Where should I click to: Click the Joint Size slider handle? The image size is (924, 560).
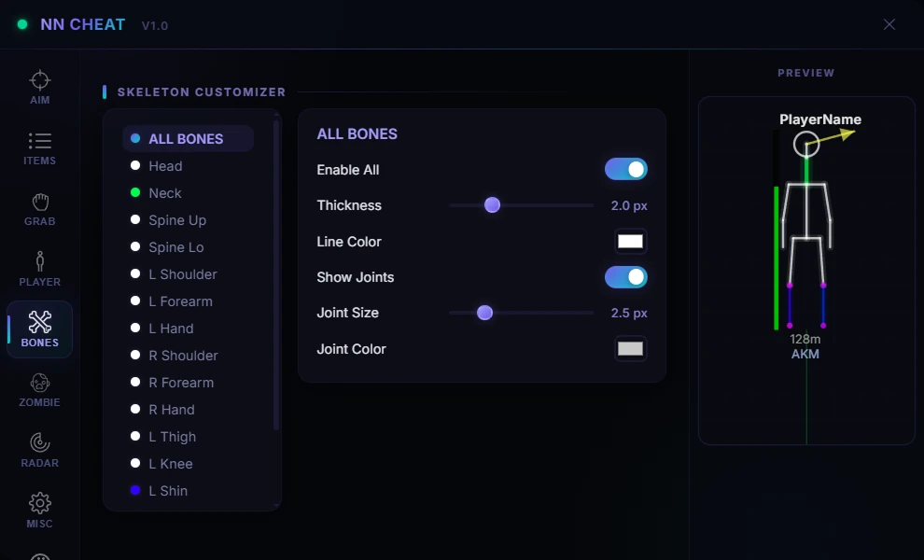click(484, 313)
